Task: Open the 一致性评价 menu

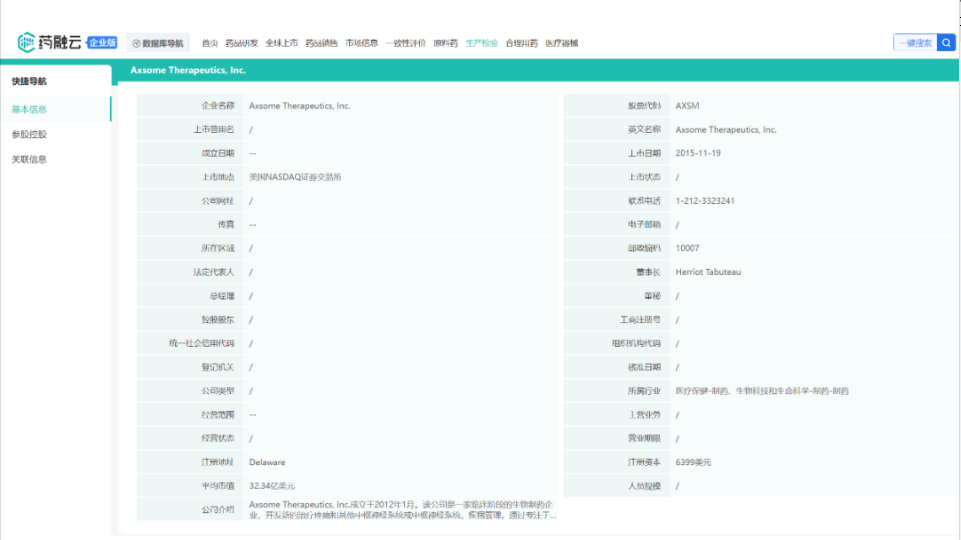Action: 405,43
